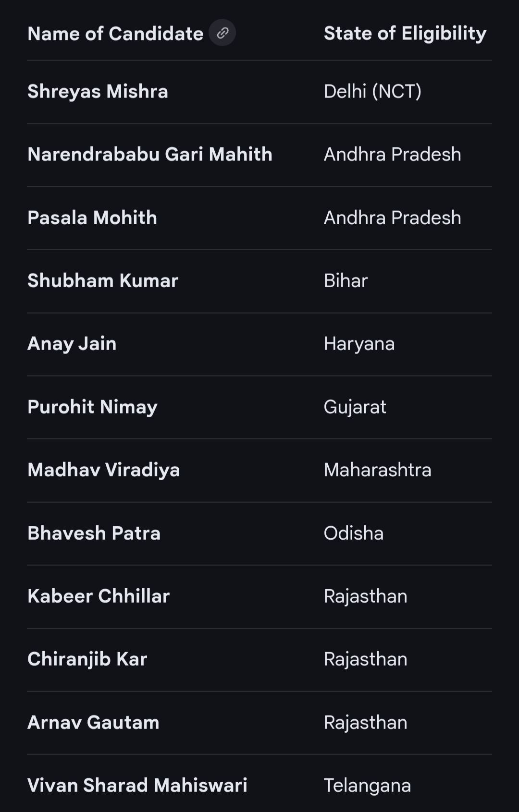Tap the name Anay Jain
Image resolution: width=519 pixels, height=812 pixels.
point(72,344)
